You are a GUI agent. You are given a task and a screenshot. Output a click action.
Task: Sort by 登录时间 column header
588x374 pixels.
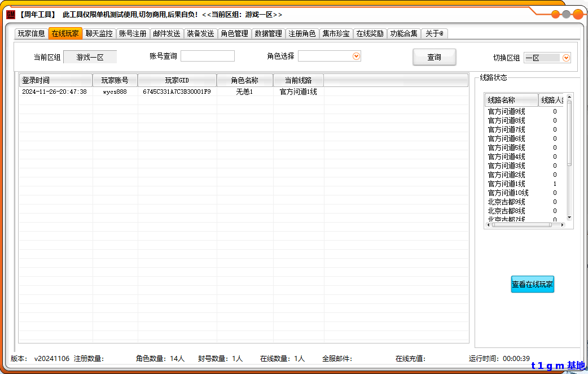click(x=55, y=80)
